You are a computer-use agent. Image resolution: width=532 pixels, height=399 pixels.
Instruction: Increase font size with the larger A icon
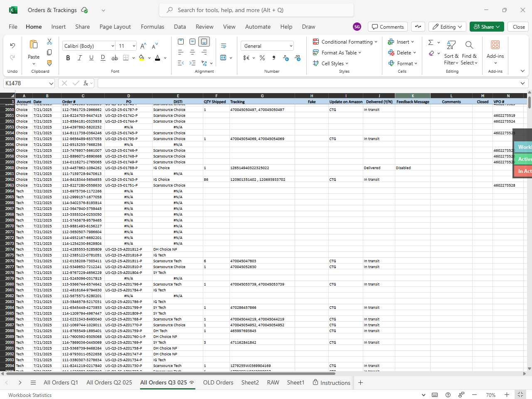[143, 46]
